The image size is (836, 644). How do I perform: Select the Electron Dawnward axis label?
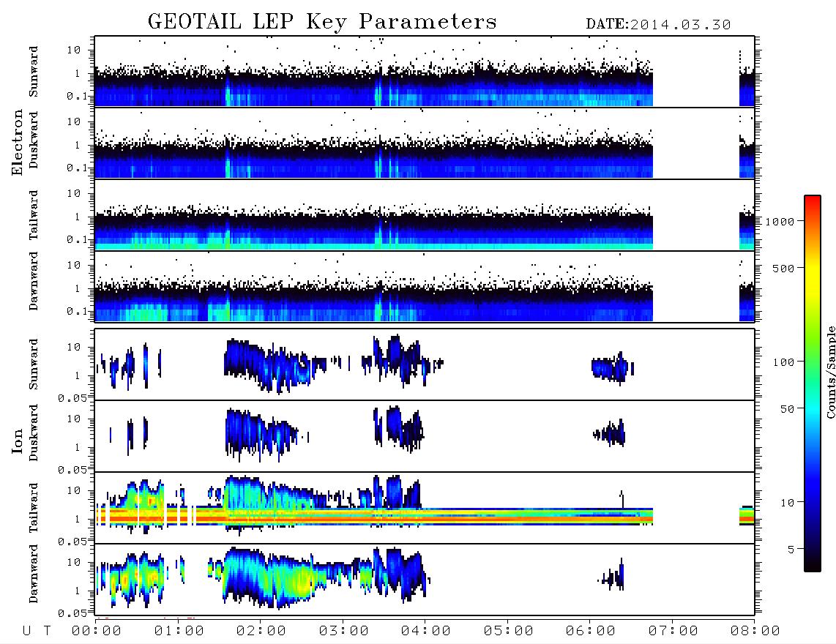pyautogui.click(x=34, y=282)
